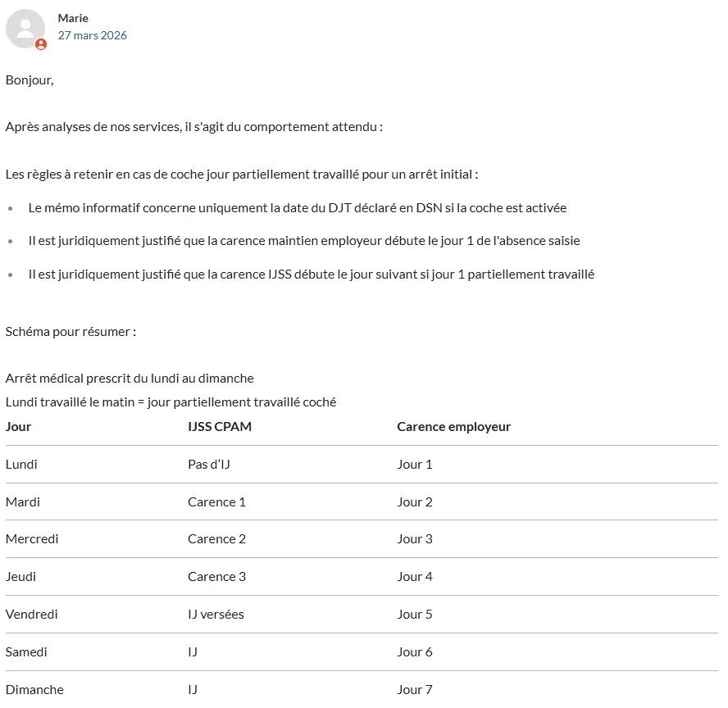Click the Jour 7 cell
728x708 pixels.
tap(415, 689)
